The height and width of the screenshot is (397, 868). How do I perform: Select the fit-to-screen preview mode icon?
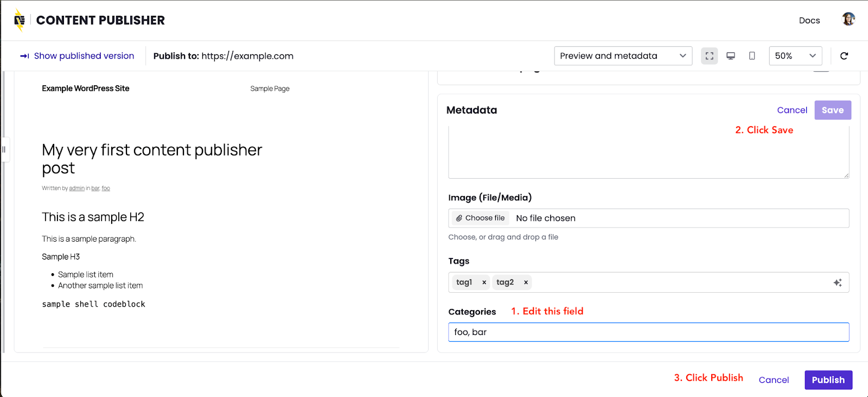point(709,56)
